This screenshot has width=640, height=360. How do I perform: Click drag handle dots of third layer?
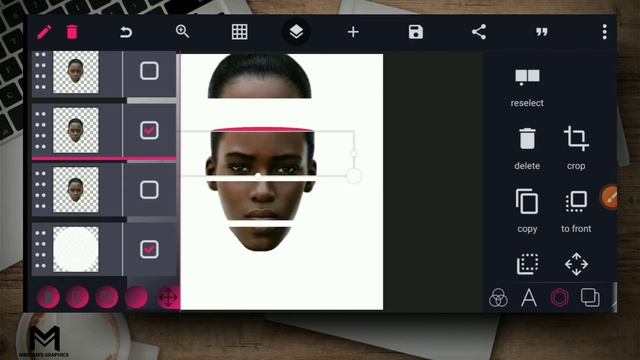(40, 190)
